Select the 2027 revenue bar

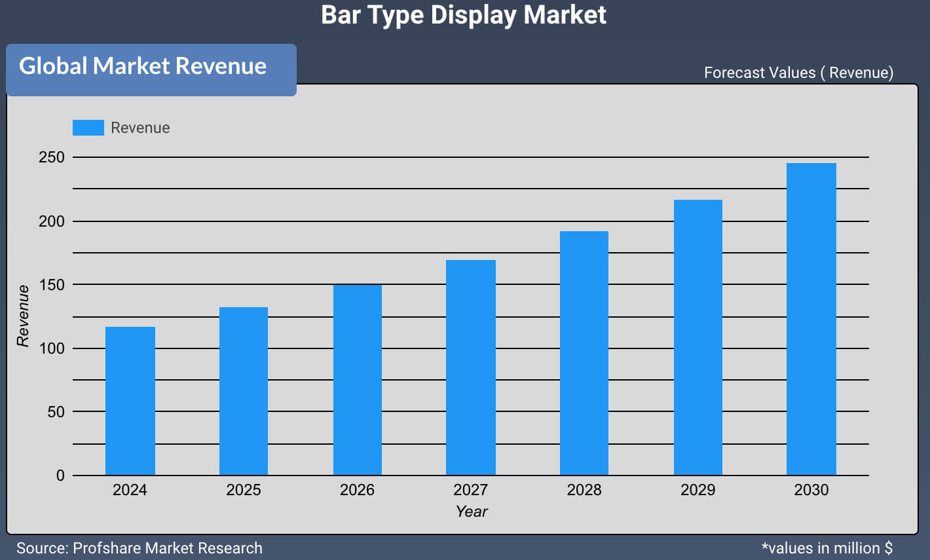tap(471, 367)
